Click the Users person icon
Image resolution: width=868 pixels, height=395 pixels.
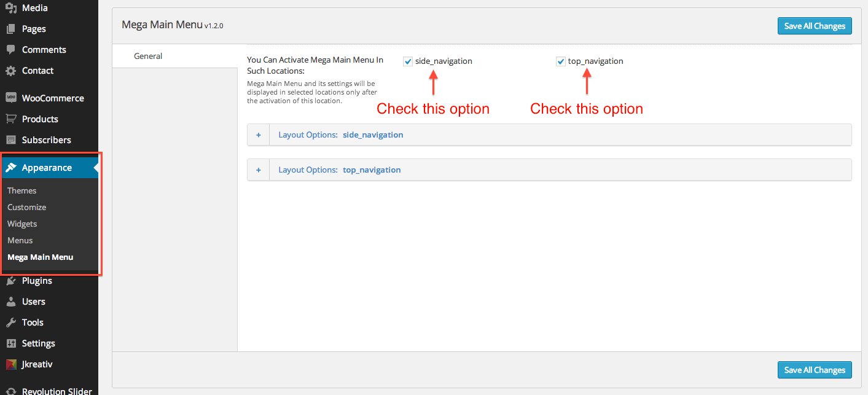(10, 302)
